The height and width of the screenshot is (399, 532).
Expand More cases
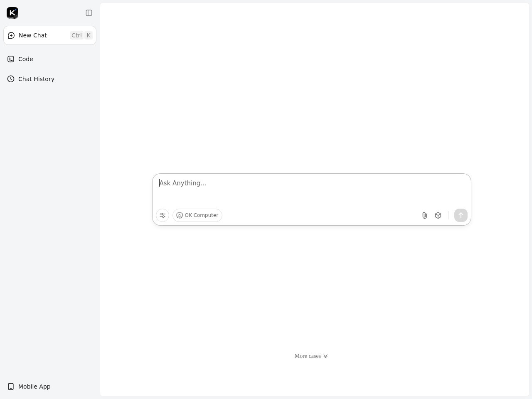click(308, 356)
